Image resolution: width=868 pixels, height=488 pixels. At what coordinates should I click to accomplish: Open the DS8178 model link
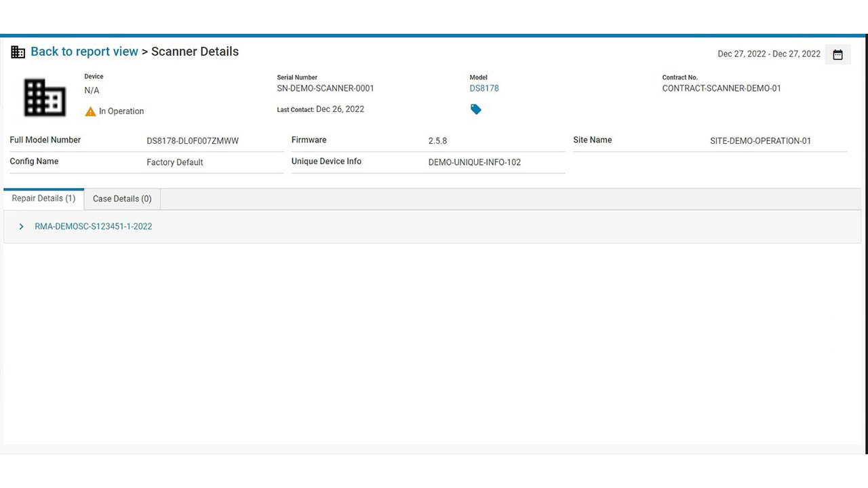[x=484, y=88]
